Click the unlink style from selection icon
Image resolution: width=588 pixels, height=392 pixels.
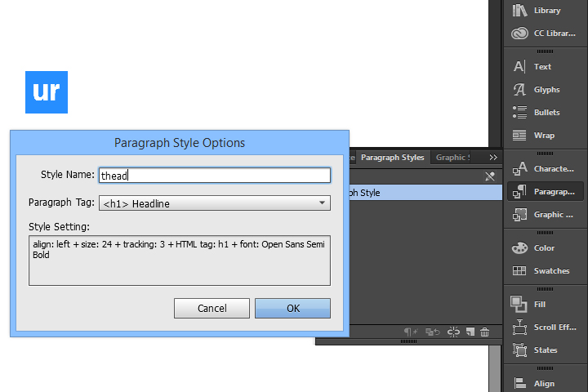[453, 332]
